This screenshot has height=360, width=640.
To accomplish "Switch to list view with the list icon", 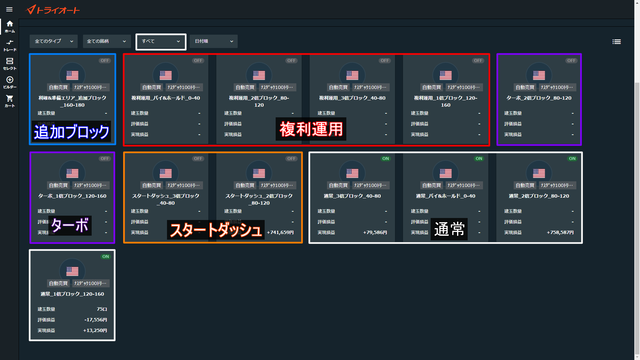I will [616, 42].
